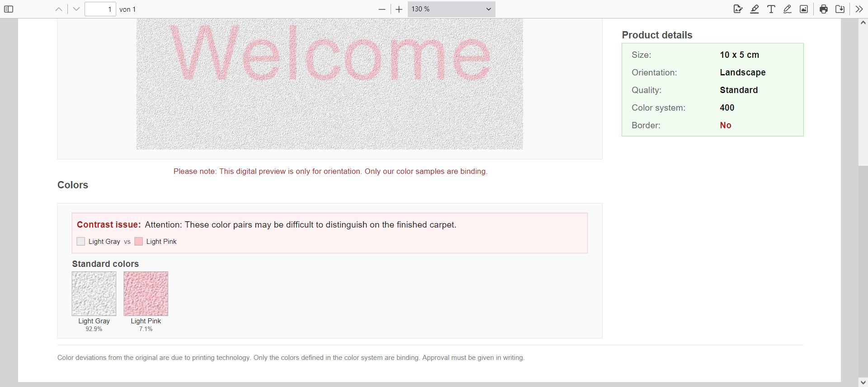Toggle the sidebar panel

point(9,9)
